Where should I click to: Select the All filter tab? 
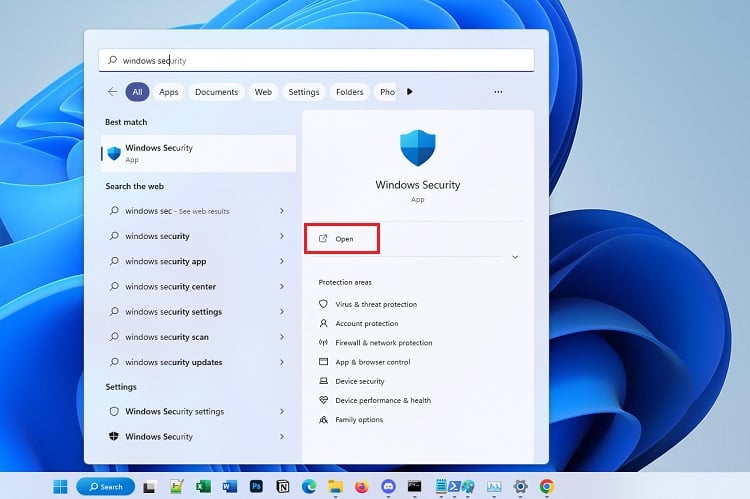137,92
